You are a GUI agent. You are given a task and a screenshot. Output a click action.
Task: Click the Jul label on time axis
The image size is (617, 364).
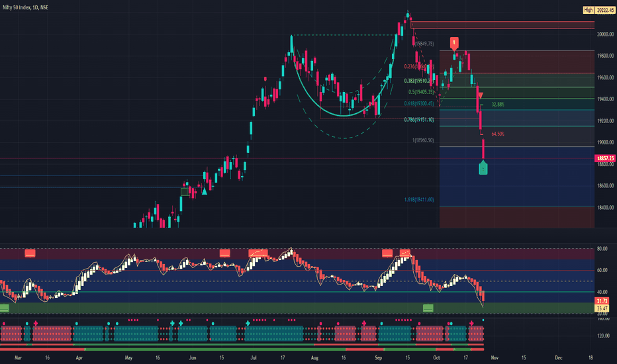point(254,357)
